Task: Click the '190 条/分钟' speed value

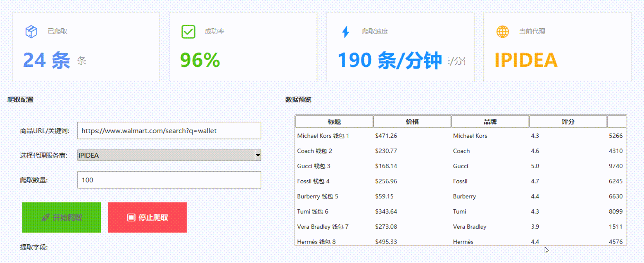Action: coord(390,60)
